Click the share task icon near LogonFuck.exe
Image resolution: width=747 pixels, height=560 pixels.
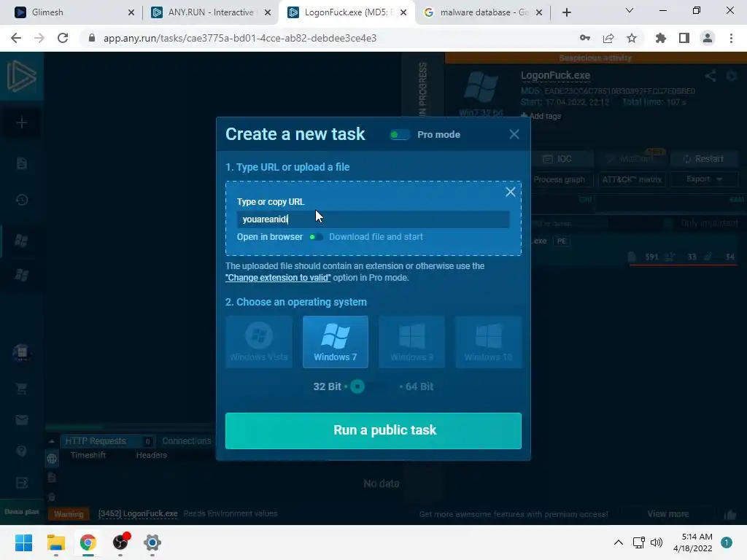tap(711, 76)
